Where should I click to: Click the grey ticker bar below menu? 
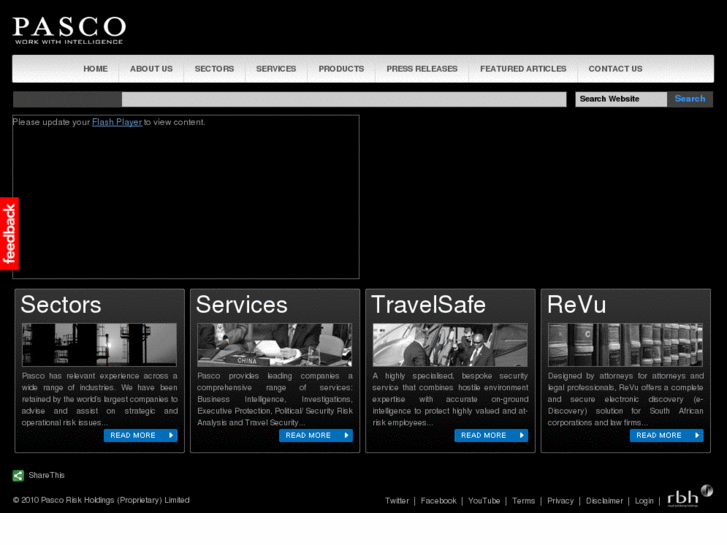click(x=290, y=99)
